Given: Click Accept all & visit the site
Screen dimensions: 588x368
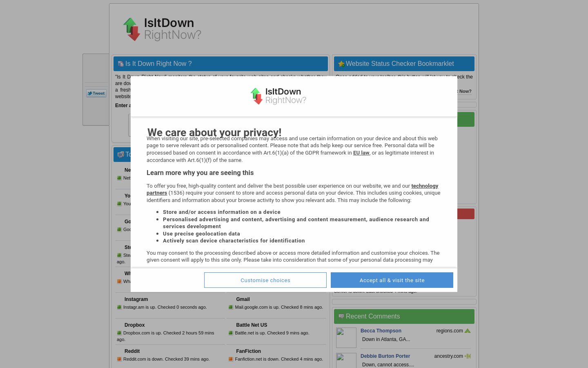Looking at the screenshot, I should [x=392, y=280].
